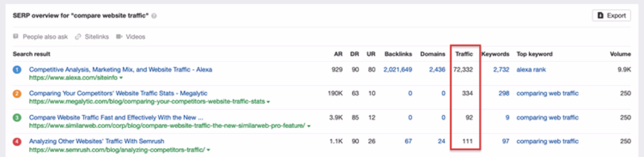Open the semrush.com blog URL
Screen dimensions: 644x157
pyautogui.click(x=117, y=150)
